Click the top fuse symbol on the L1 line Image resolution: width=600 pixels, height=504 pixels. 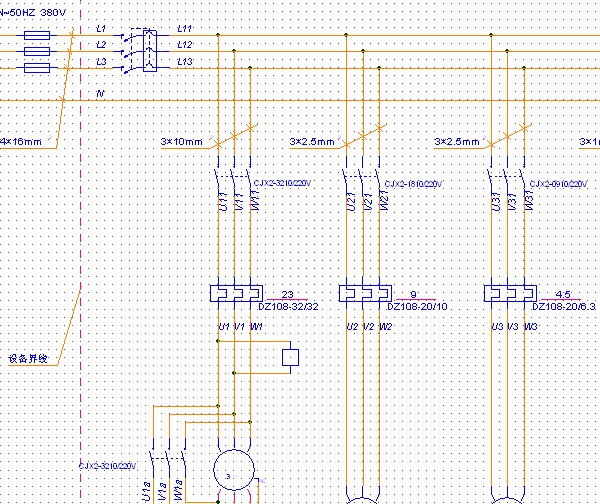pyautogui.click(x=37, y=35)
